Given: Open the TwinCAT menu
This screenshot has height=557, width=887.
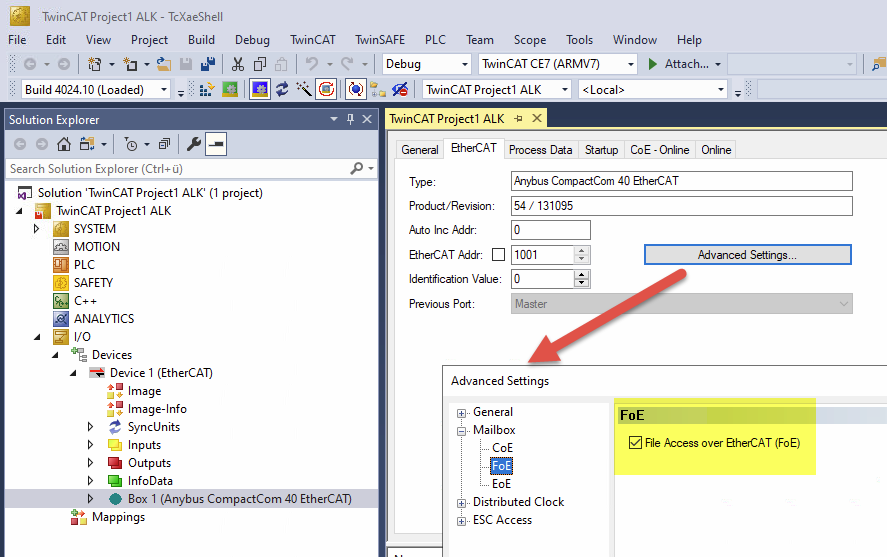Looking at the screenshot, I should pyautogui.click(x=313, y=40).
